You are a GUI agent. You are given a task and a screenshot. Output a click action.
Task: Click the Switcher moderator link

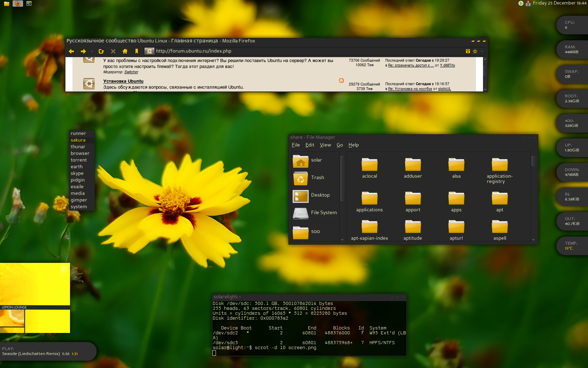pyautogui.click(x=131, y=72)
